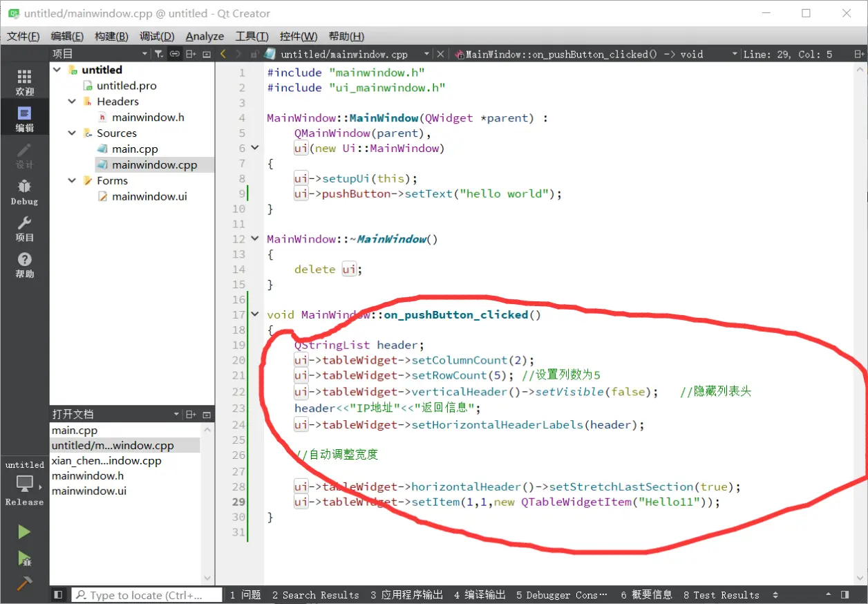Open the 帮助(H) menu
Viewport: 868px width, 604px height.
[x=346, y=37]
